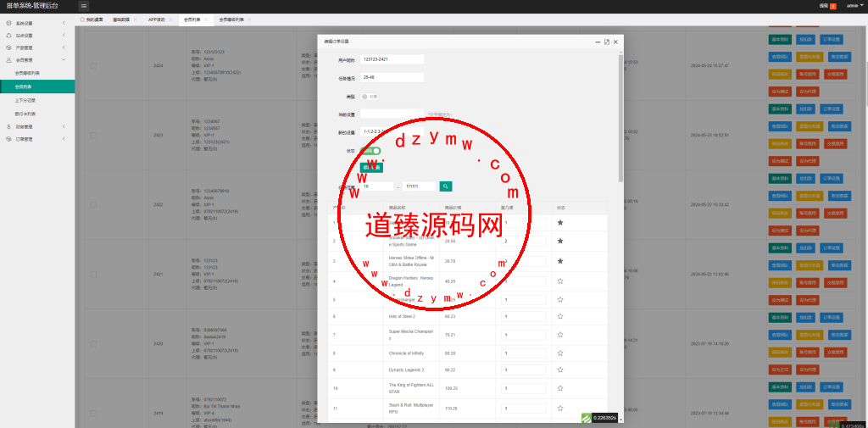Click the star for Slash & Roll row

click(x=560, y=408)
